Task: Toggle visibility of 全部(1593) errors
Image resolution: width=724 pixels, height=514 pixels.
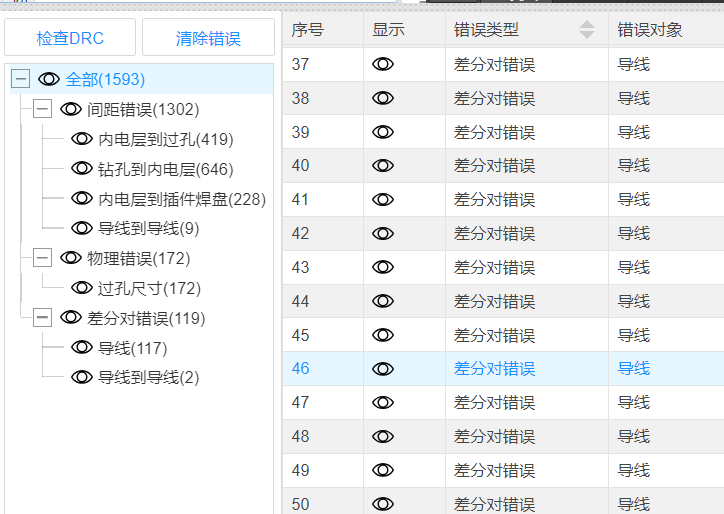Action: click(49, 79)
